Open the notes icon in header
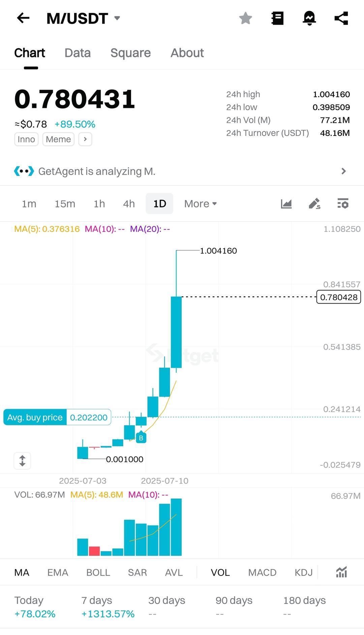This screenshot has height=635, width=364. tap(277, 18)
